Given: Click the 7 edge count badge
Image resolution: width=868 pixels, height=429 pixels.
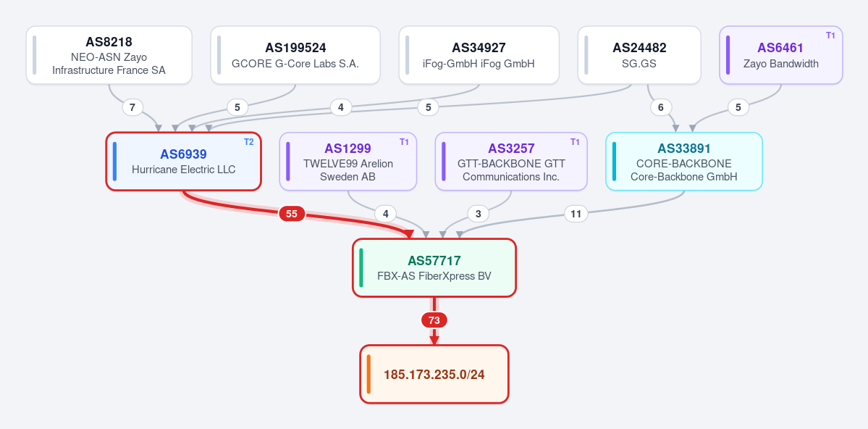Looking at the screenshot, I should [x=132, y=107].
